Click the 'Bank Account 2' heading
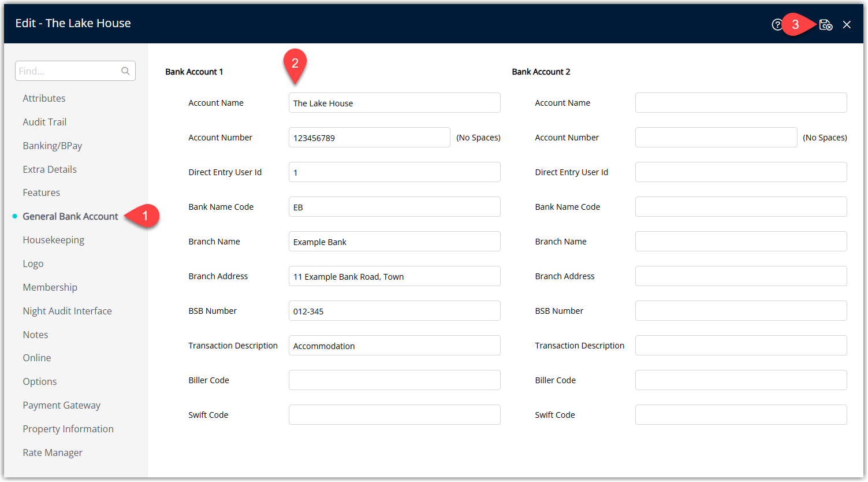Viewport: 868px width, 482px height. (541, 72)
